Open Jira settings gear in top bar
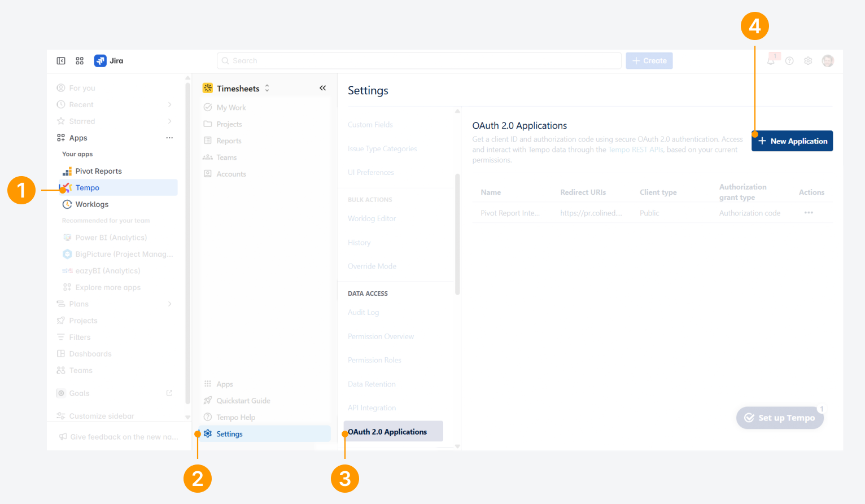Image resolution: width=865 pixels, height=504 pixels. (x=808, y=61)
